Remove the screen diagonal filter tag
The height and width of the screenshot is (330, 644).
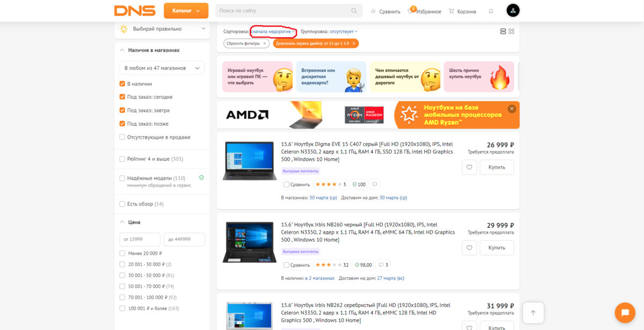pyautogui.click(x=355, y=44)
